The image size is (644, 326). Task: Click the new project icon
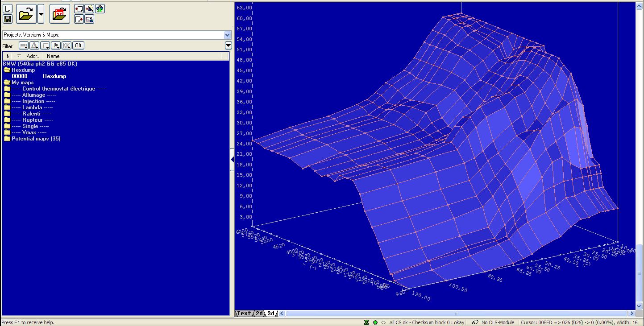click(7, 8)
